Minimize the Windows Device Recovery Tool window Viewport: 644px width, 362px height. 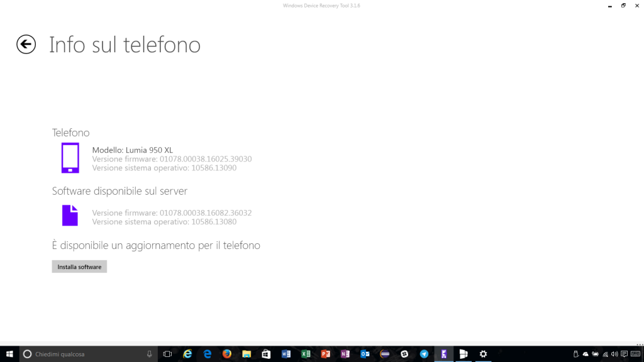610,6
